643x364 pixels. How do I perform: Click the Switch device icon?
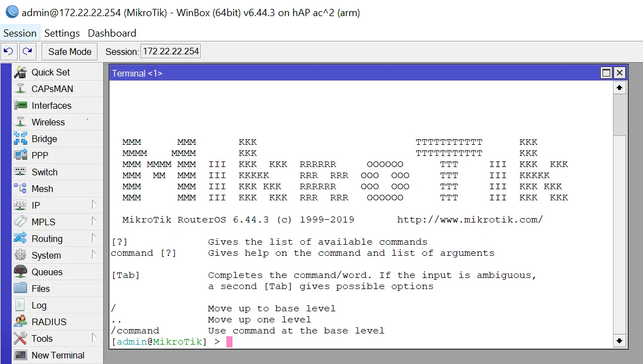click(x=20, y=171)
